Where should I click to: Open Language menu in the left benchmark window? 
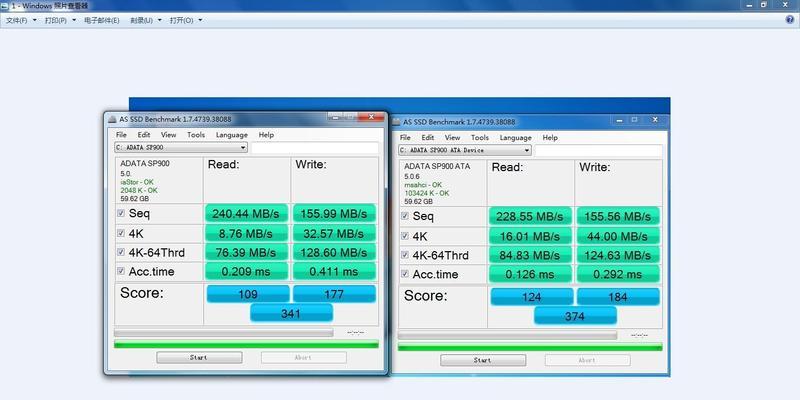point(232,135)
